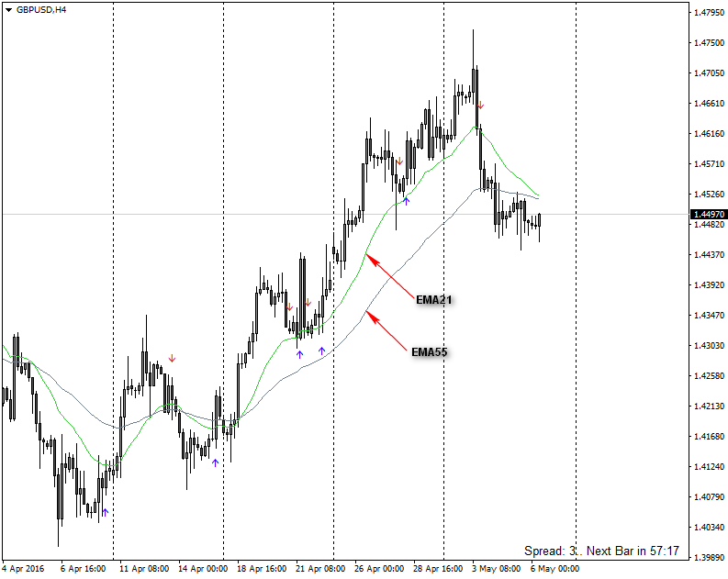Image resolution: width=728 pixels, height=579 pixels.
Task: Click the 14 Apr 00:00 time label
Action: [203, 569]
